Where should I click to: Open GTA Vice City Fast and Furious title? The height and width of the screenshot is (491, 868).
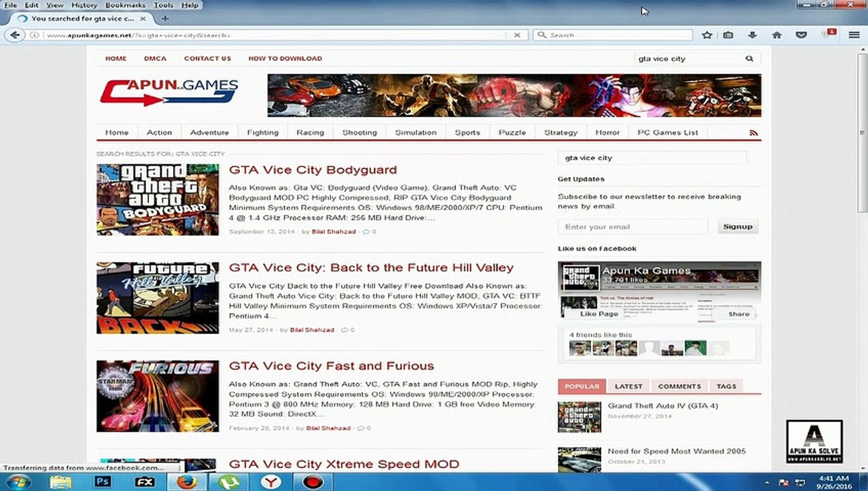coord(332,366)
